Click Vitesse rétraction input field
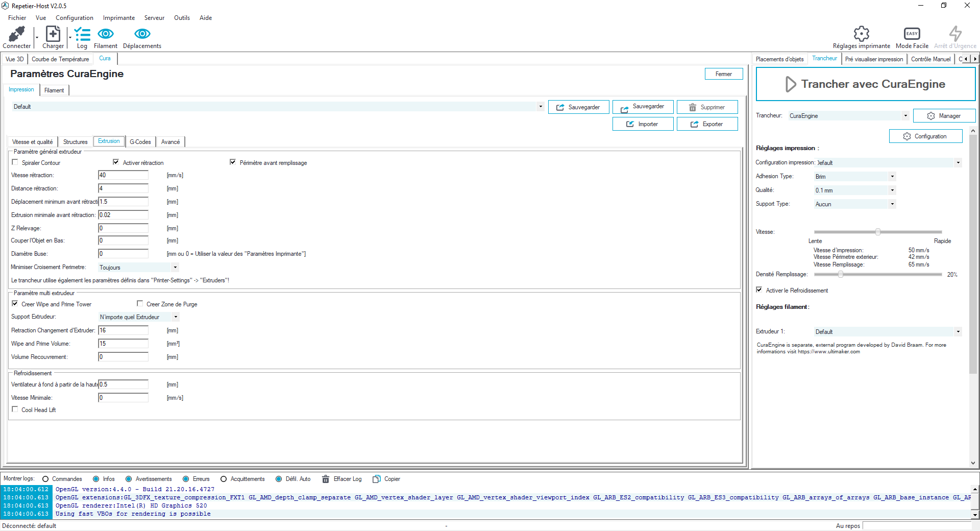 pos(123,175)
